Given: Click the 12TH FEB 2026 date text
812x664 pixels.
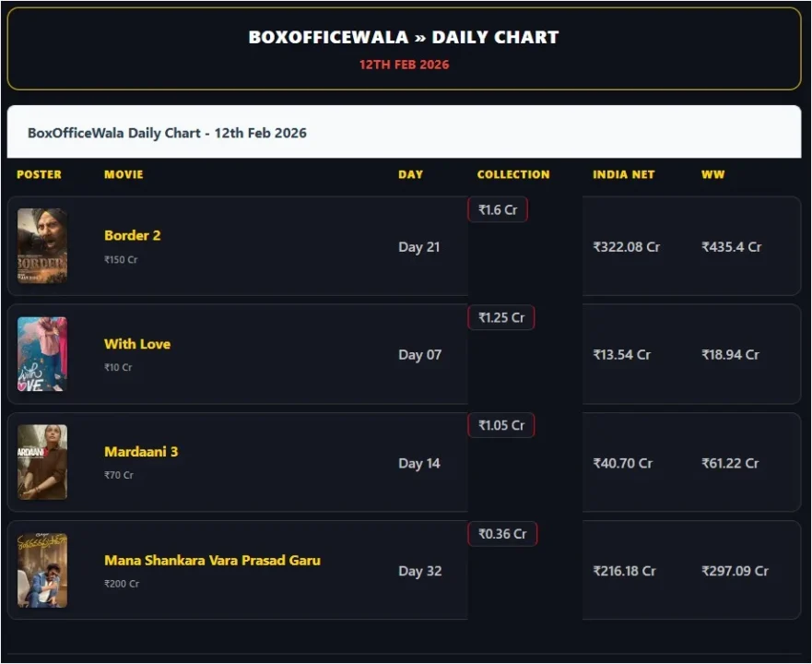Looking at the screenshot, I should 404,65.
